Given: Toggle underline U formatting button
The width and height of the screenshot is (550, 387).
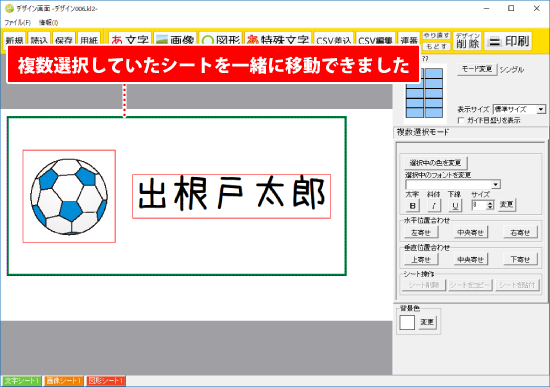Looking at the screenshot, I should click(455, 206).
